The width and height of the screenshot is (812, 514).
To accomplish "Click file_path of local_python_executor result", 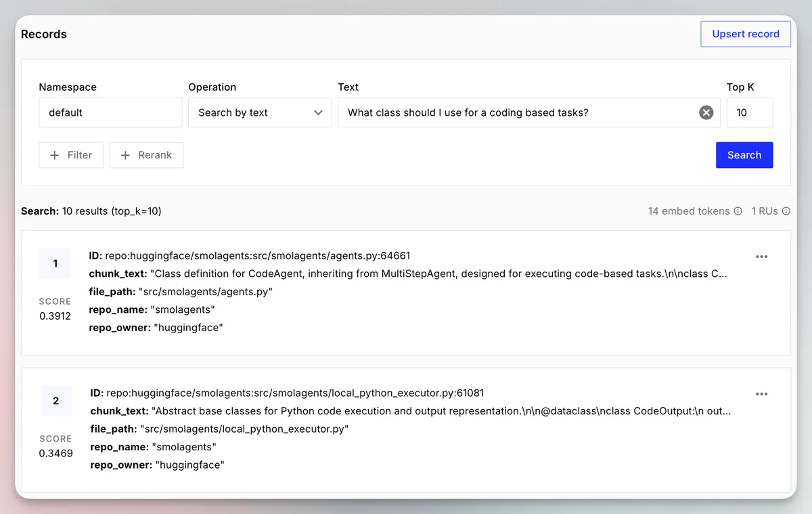I will 244,429.
